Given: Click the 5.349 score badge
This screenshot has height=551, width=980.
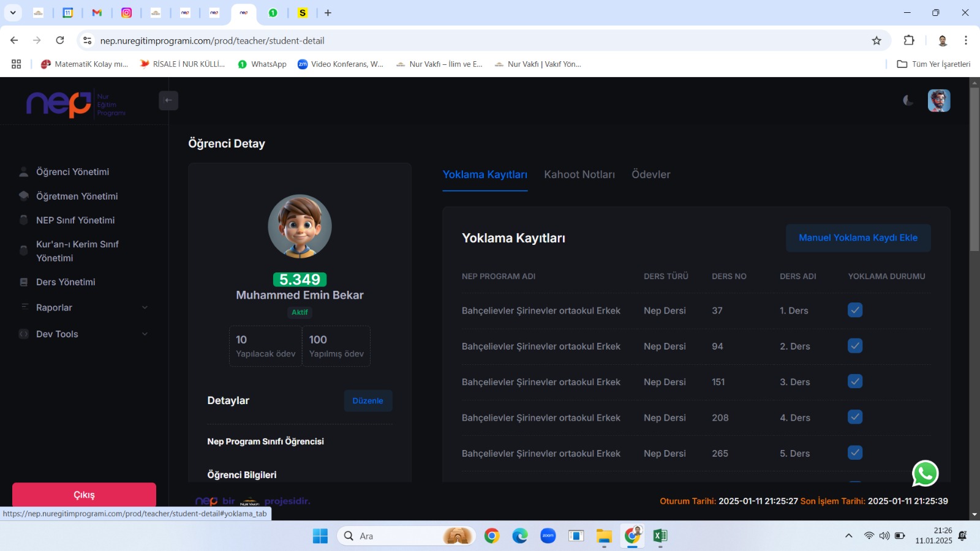Looking at the screenshot, I should tap(300, 279).
